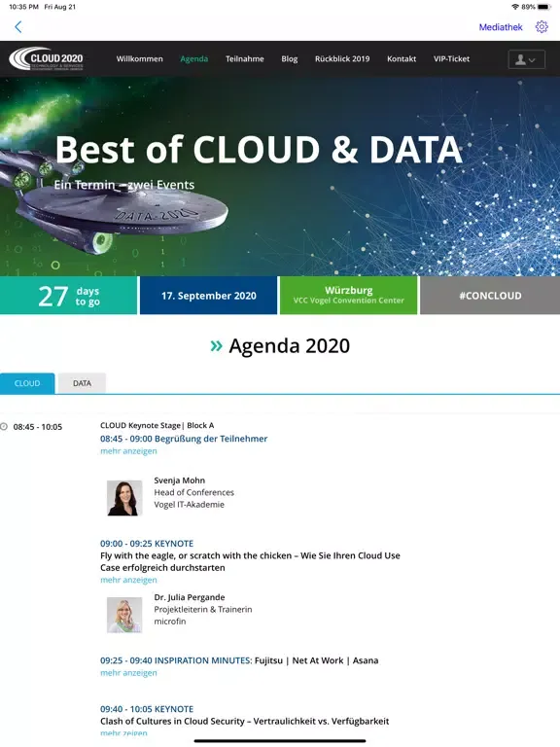Click 'Projektleiterin & Trainerin' role text

point(203,609)
